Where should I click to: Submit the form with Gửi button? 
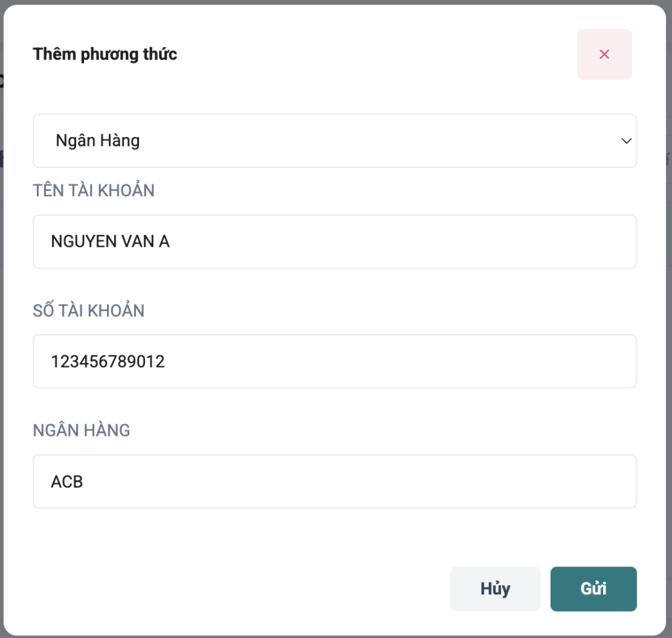593,589
